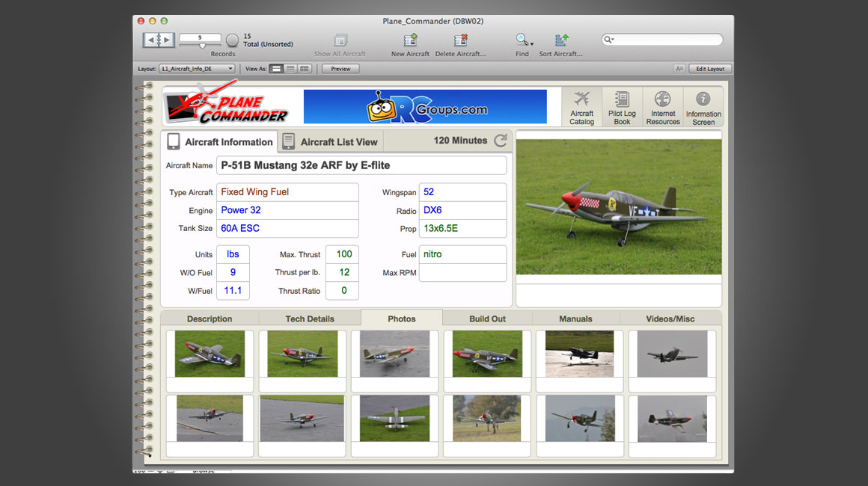Click the Prop field showing 13x6.5E
This screenshot has width=868, height=486.
[462, 228]
